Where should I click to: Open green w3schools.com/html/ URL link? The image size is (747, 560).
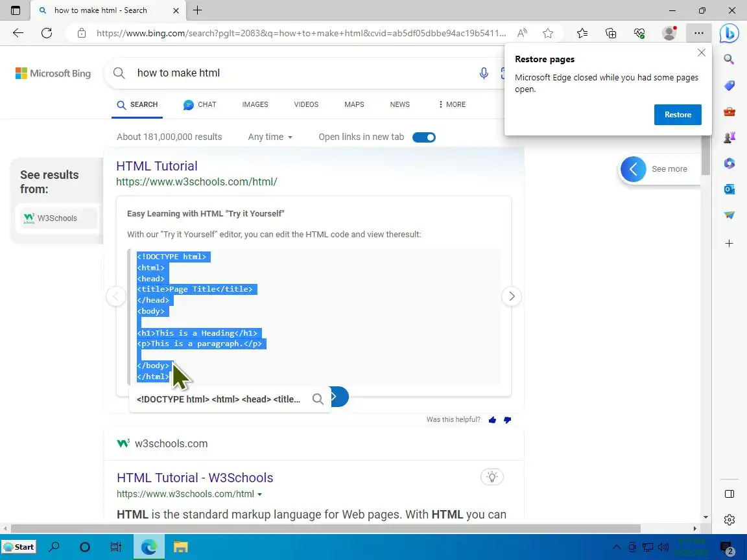196,181
